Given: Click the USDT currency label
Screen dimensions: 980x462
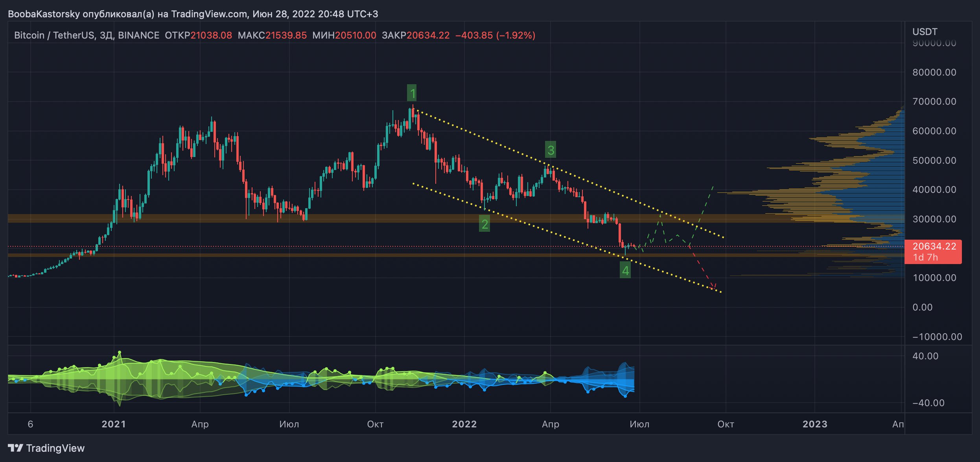Looking at the screenshot, I should tap(925, 31).
